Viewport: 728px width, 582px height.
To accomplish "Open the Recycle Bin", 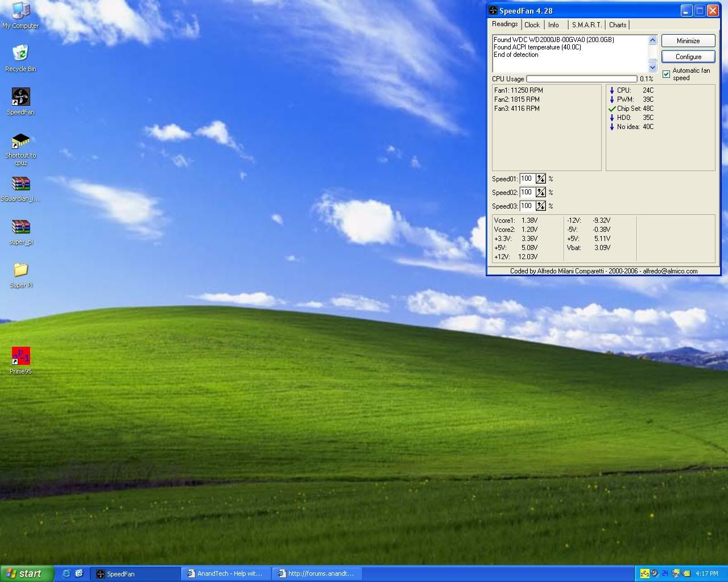I will [x=20, y=54].
